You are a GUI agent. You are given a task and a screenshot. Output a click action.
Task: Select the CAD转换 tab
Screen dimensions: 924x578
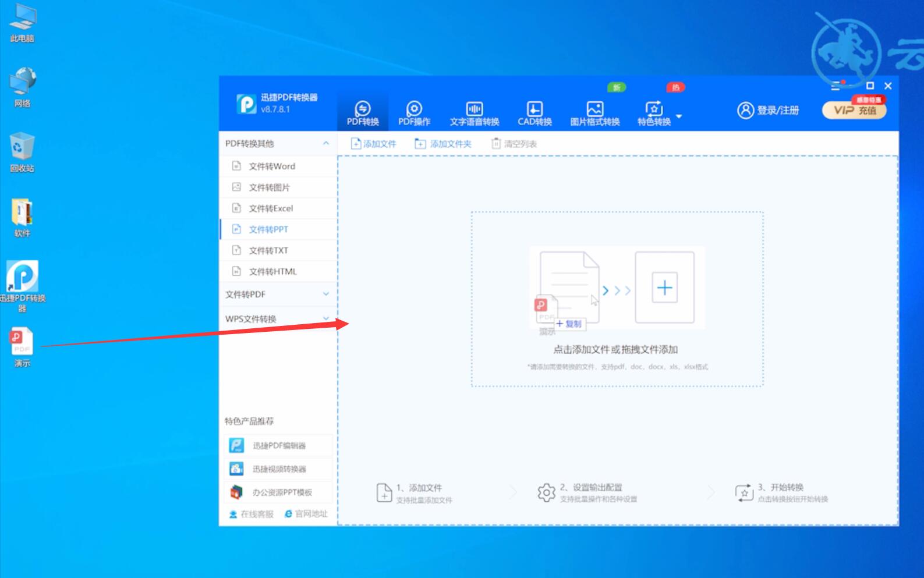534,113
